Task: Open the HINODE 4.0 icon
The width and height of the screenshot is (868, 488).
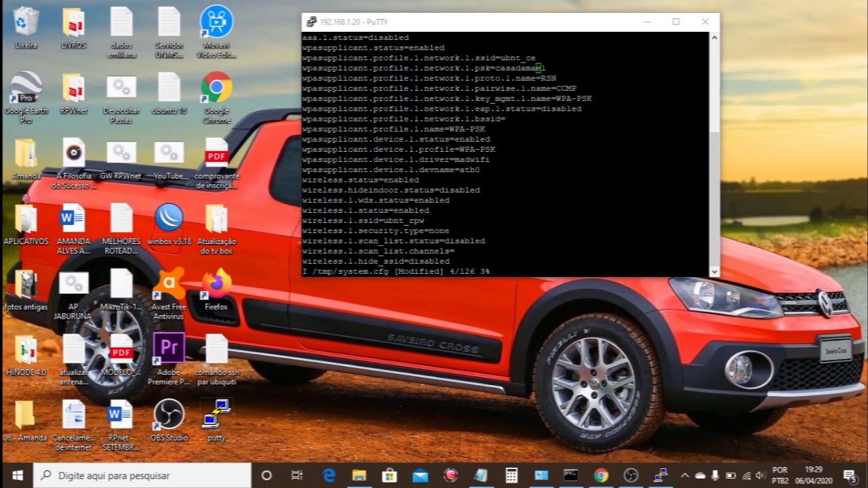Action: tap(26, 356)
